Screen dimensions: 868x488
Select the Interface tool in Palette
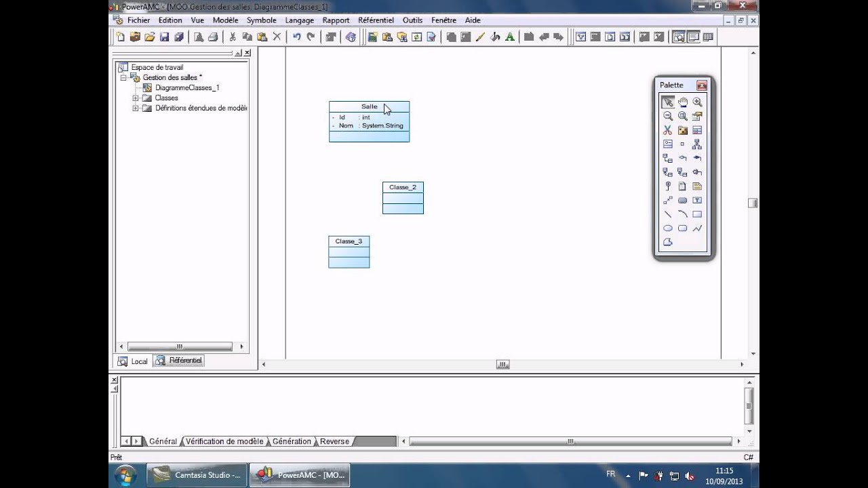coord(668,144)
